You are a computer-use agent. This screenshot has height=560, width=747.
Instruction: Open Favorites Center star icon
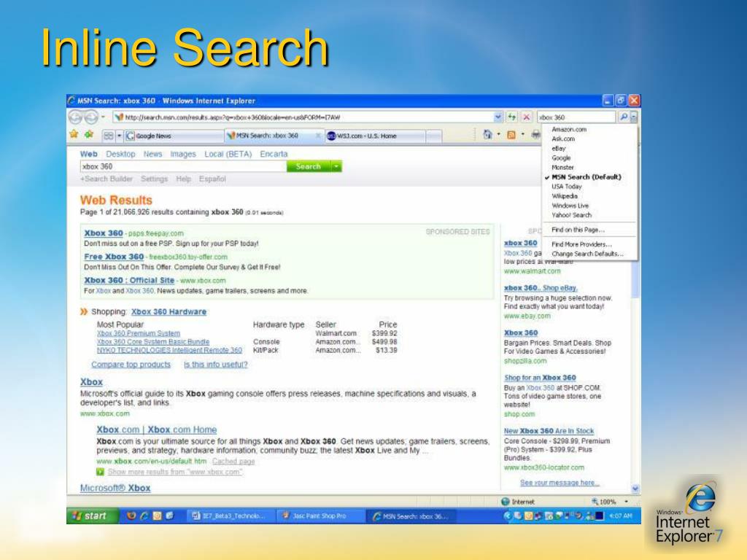(x=74, y=135)
